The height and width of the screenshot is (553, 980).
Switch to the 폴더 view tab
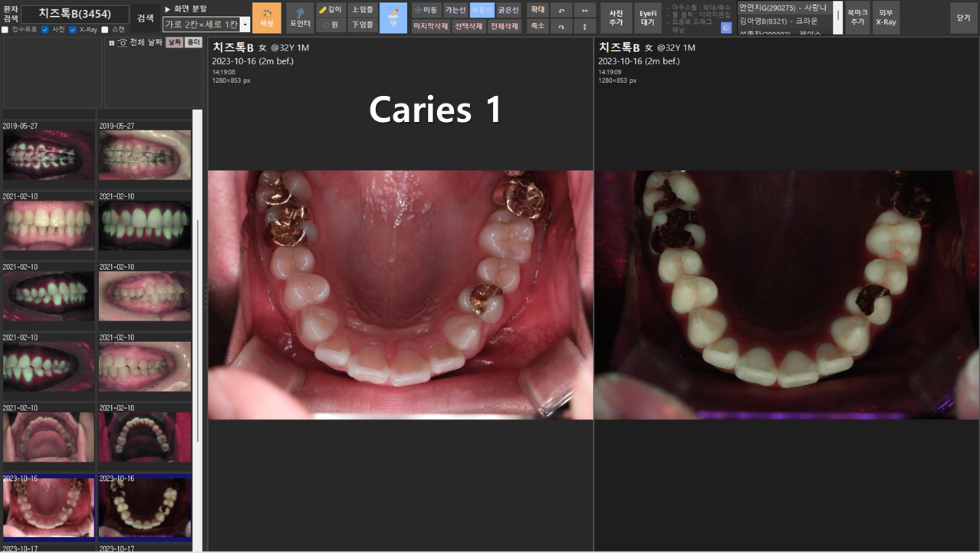(193, 43)
